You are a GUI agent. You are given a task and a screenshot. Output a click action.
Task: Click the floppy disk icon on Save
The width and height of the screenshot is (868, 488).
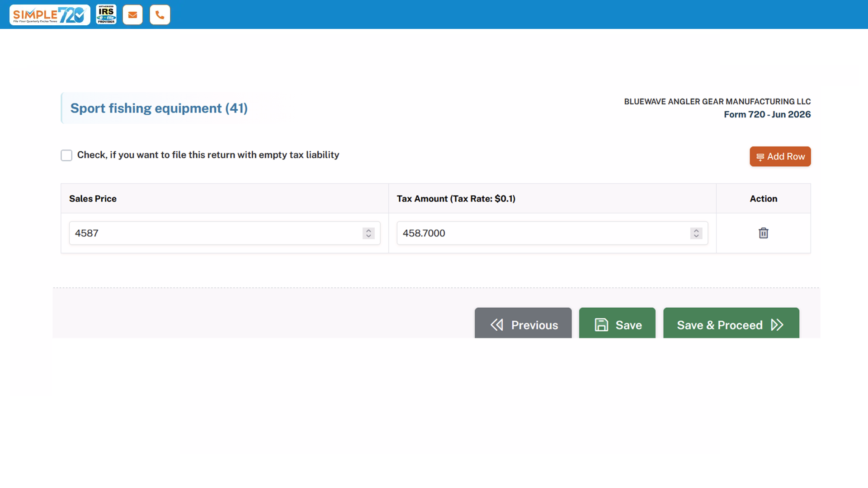601,325
